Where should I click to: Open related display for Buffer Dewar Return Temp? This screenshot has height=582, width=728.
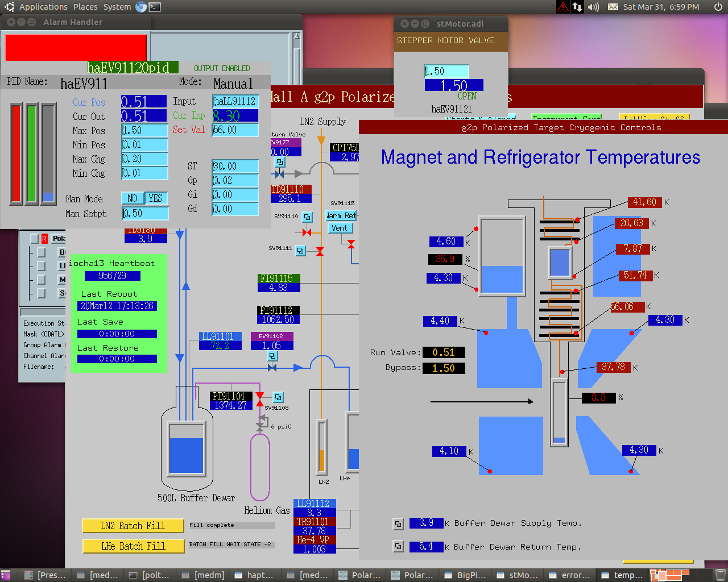(x=398, y=547)
